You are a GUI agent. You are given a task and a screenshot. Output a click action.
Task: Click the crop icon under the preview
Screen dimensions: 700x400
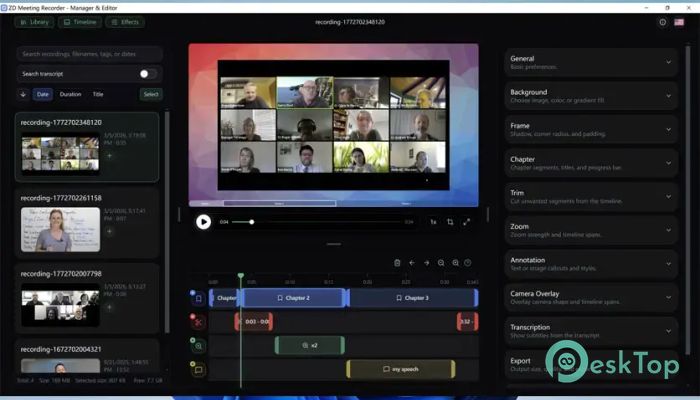click(x=450, y=222)
